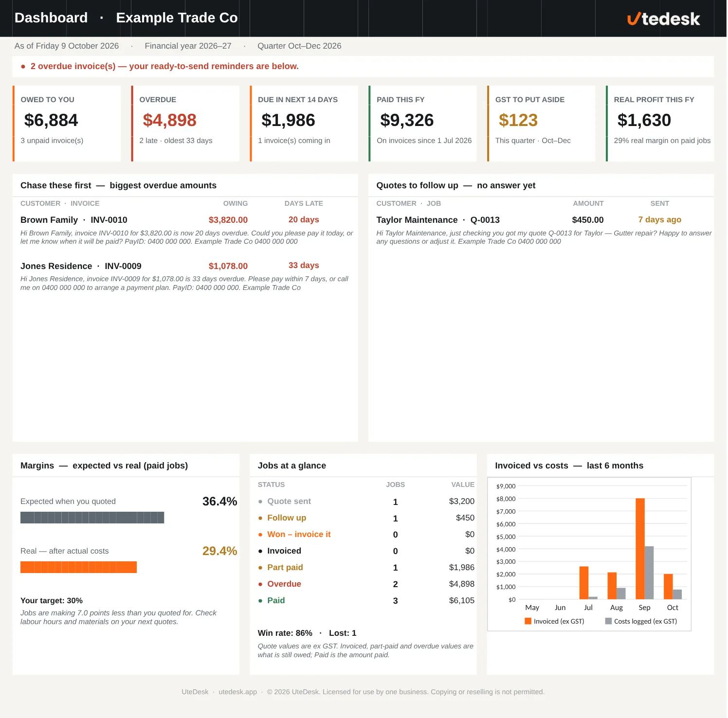Click the $450.00 quote amount
The image size is (728, 718).
click(x=588, y=220)
